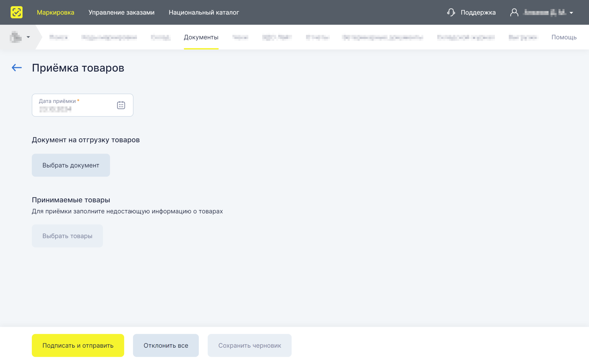Click the Support headset icon
589x364 pixels.
point(451,12)
